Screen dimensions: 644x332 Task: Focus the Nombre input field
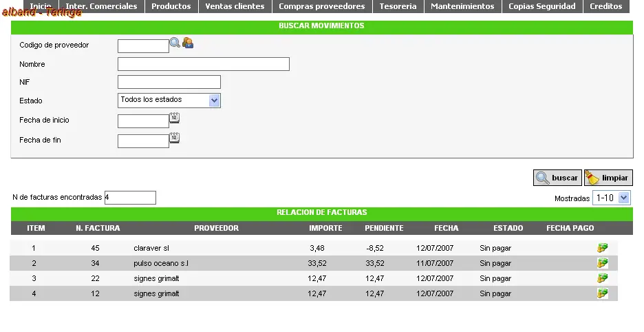204,64
